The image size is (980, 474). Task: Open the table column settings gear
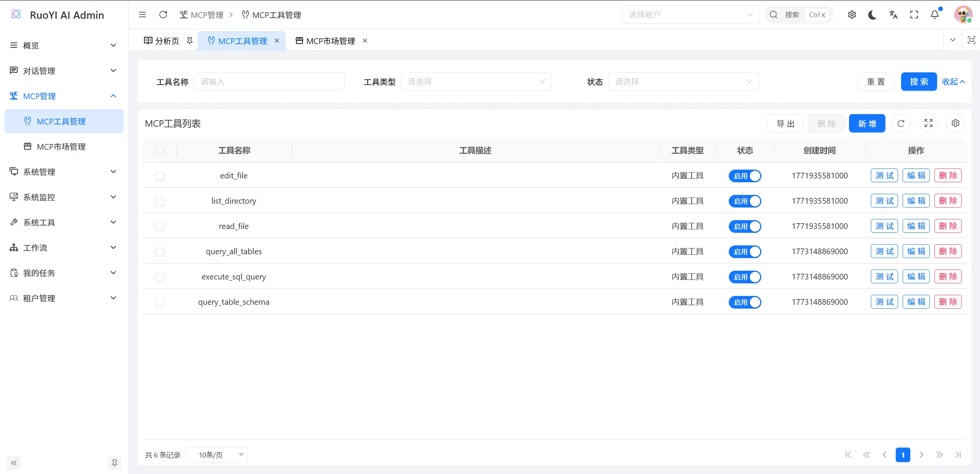tap(955, 123)
